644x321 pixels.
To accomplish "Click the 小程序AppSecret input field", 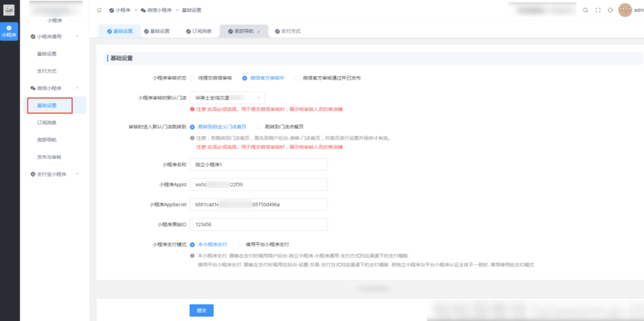I will [x=258, y=204].
